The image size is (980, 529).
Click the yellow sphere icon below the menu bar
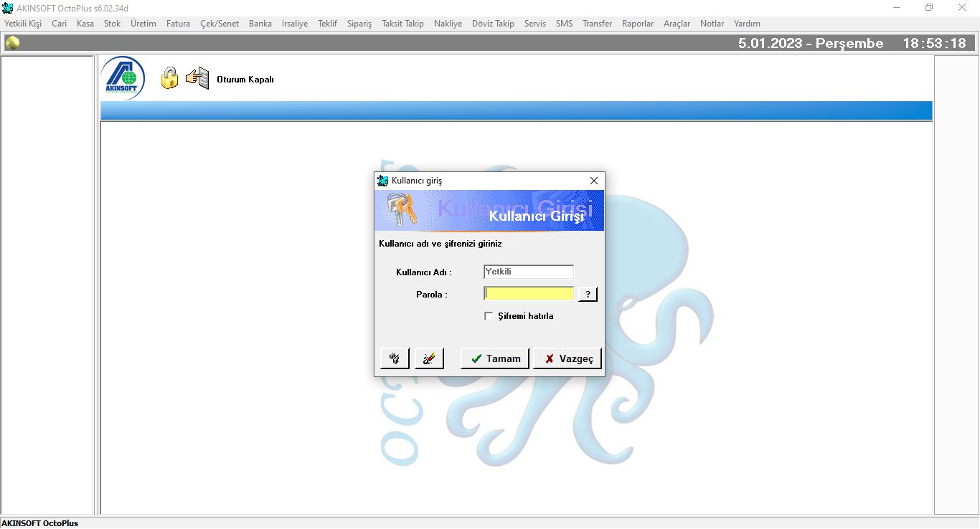click(12, 43)
